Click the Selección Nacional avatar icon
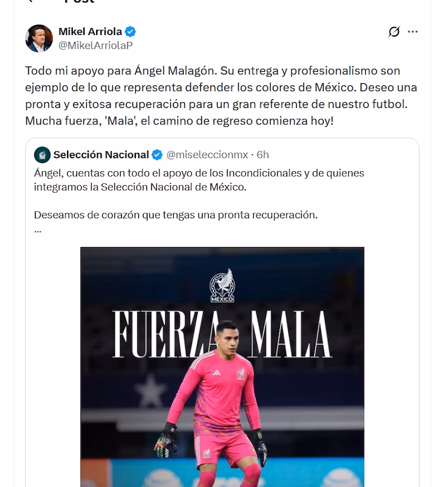This screenshot has height=487, width=448. pos(42,155)
